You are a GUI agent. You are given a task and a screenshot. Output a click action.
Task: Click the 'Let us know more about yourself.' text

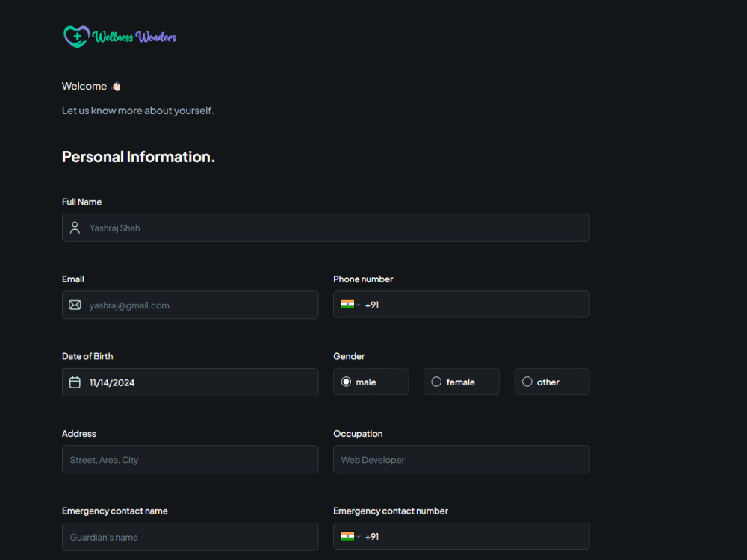[x=137, y=111]
